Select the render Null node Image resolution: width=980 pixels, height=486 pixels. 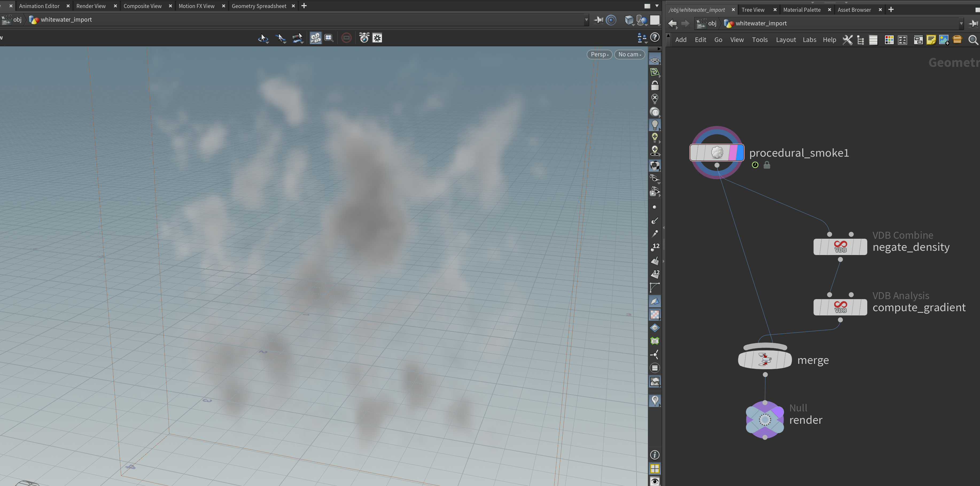(765, 420)
